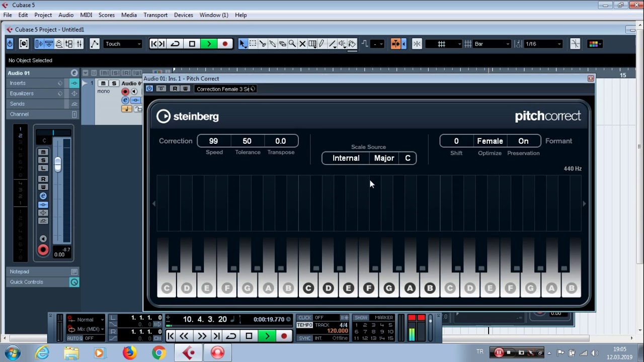Open the Audio menu

(66, 15)
